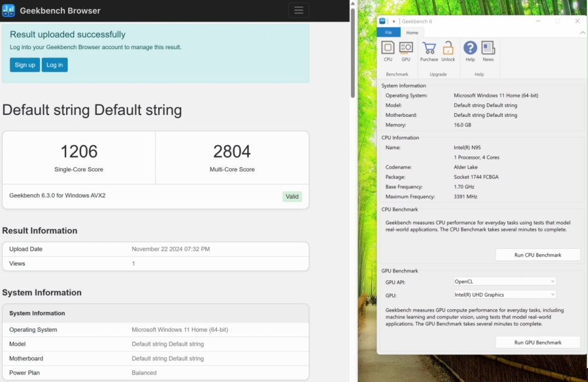Switch to the Home ribbon tab

pyautogui.click(x=412, y=33)
